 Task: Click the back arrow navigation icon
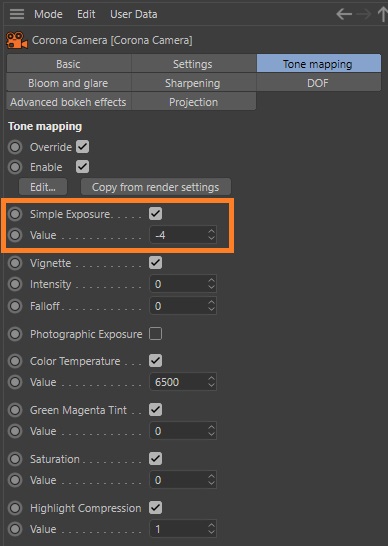pos(344,14)
